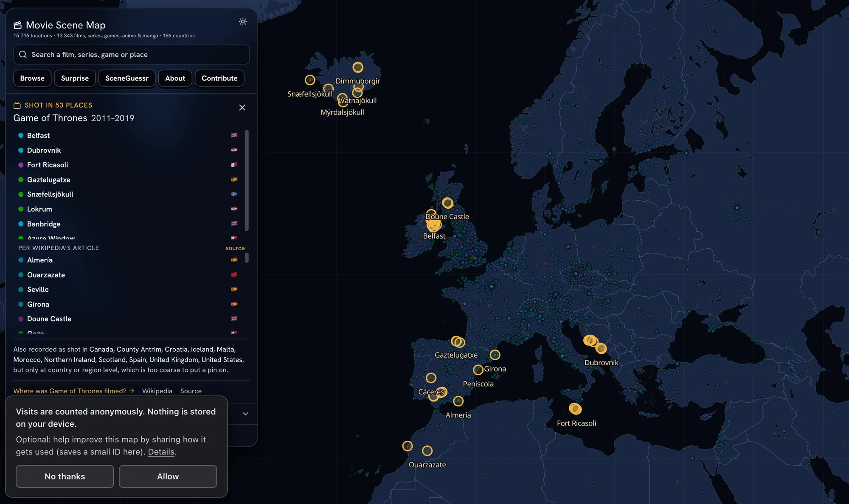Click the map pin above the Snæfellsjökull label
Screen dimensions: 849x504
click(x=310, y=80)
